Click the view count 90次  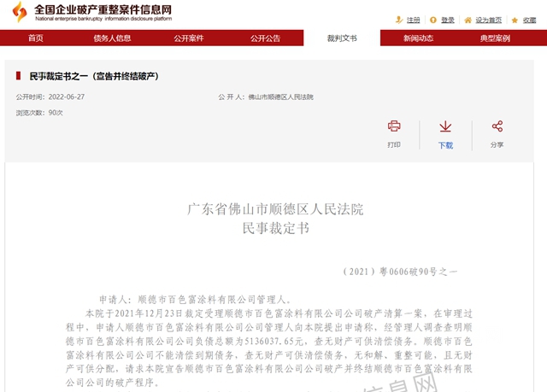click(x=56, y=113)
